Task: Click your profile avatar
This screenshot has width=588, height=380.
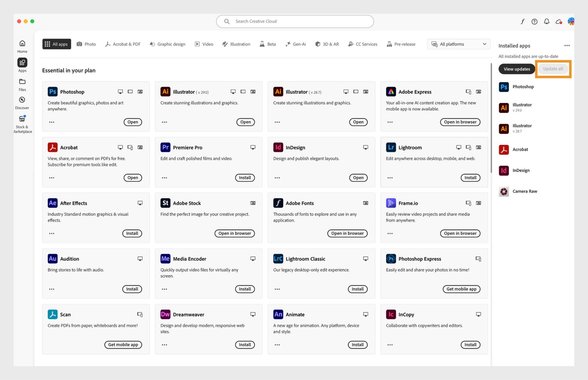Action: point(571,21)
